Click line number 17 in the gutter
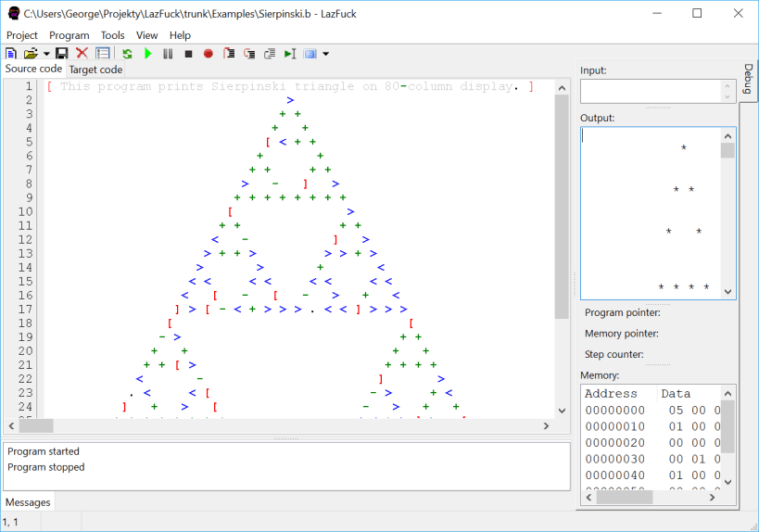 point(25,309)
